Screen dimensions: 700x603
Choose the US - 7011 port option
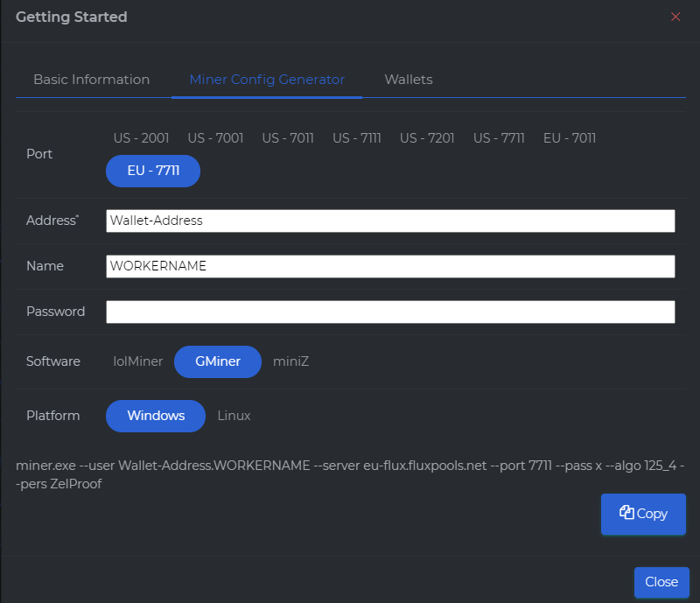click(288, 138)
